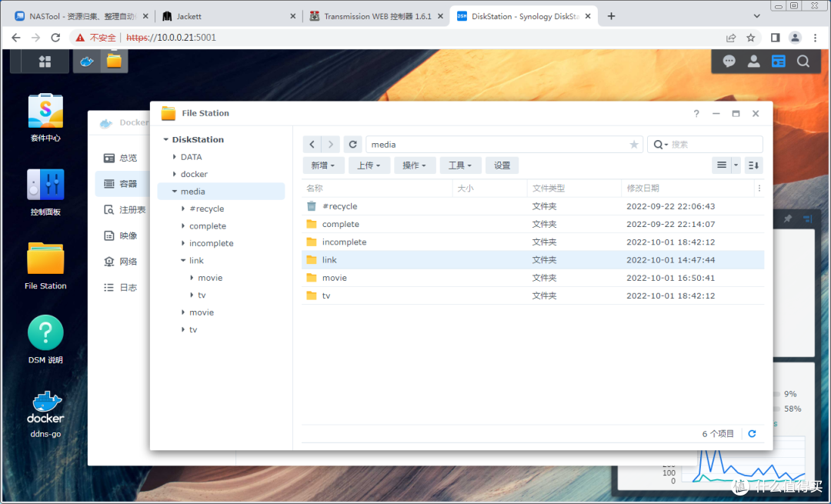The width and height of the screenshot is (831, 504).
Task: Click the 新增 button in File Station
Action: click(323, 165)
